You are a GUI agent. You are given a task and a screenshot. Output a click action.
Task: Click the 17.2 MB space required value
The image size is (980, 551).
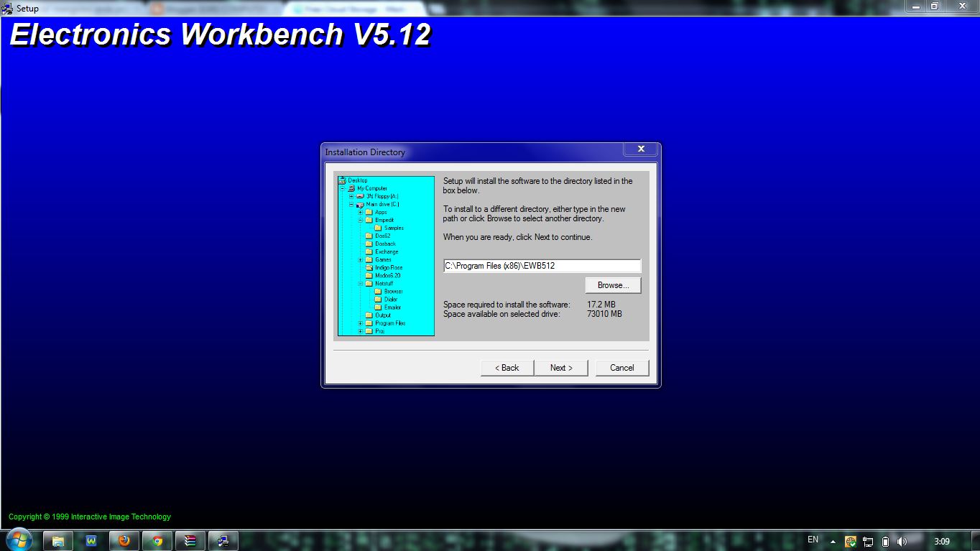tap(601, 305)
